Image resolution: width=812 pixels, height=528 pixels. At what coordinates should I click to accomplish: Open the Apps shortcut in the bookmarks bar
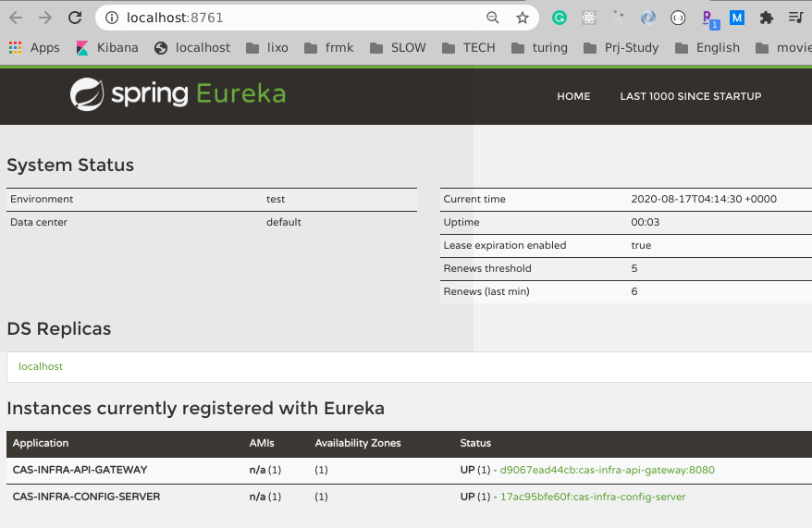[x=34, y=48]
